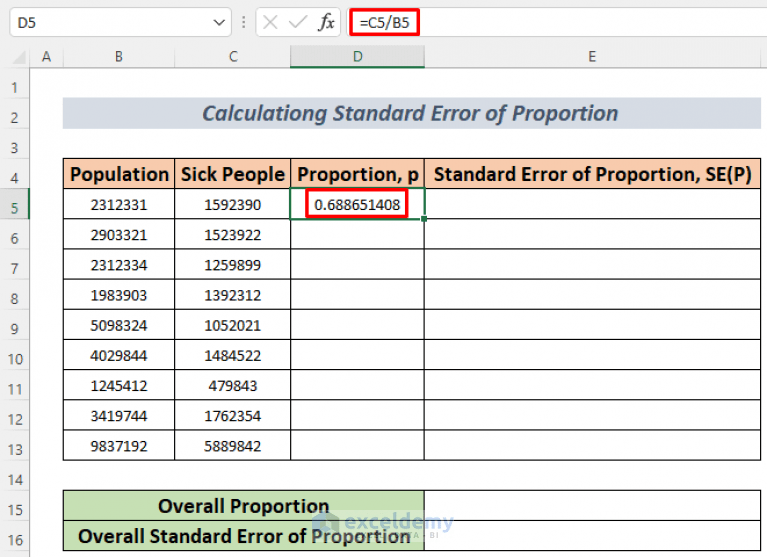Click the Standard Error of Proportion, SE(P) header
The width and height of the screenshot is (767, 557).
click(592, 174)
